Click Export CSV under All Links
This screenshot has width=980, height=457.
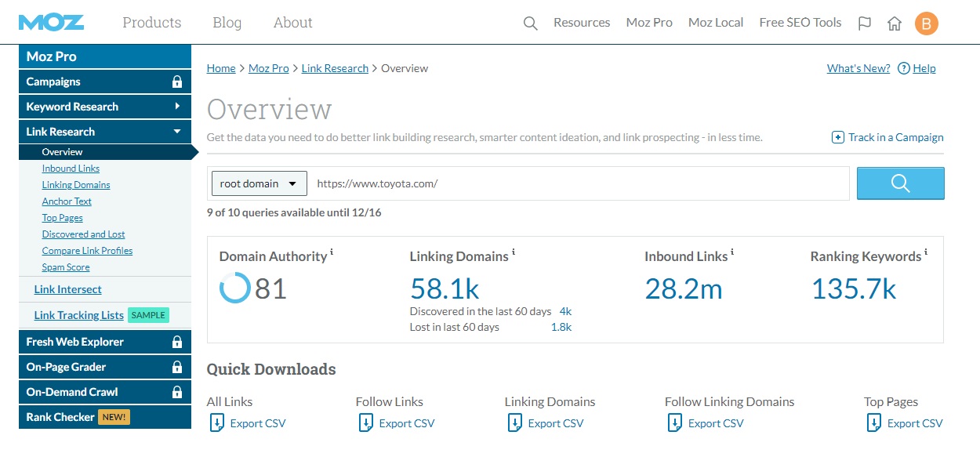point(258,423)
